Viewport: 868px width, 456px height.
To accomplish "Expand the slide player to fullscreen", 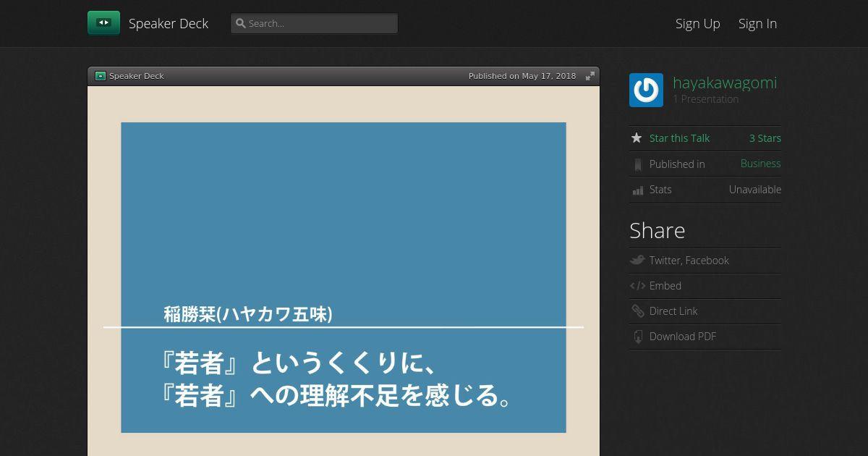I will (590, 76).
